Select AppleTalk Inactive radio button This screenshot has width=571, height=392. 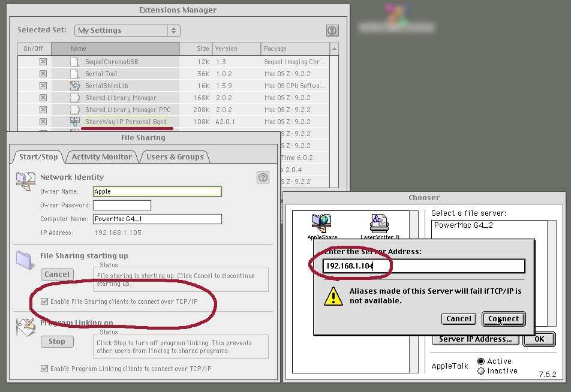[480, 371]
